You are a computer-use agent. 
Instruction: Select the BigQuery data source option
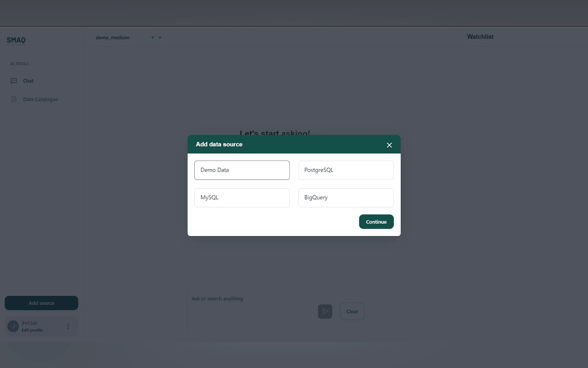pyautogui.click(x=346, y=198)
